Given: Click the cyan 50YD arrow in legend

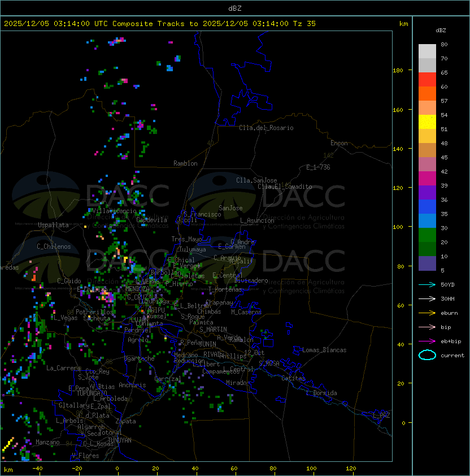Looking at the screenshot, I should (x=427, y=284).
